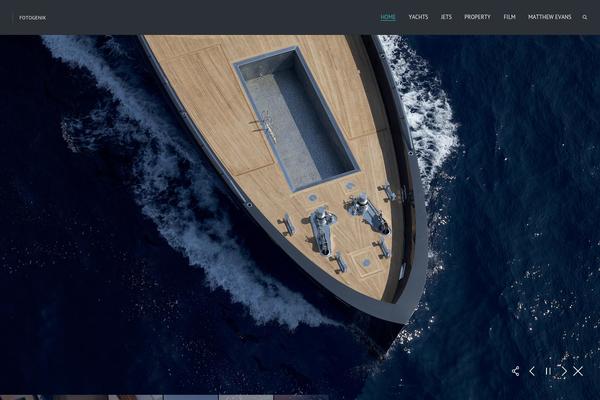Open the HOME menu item
Screen dimensions: 600x400
[388, 17]
